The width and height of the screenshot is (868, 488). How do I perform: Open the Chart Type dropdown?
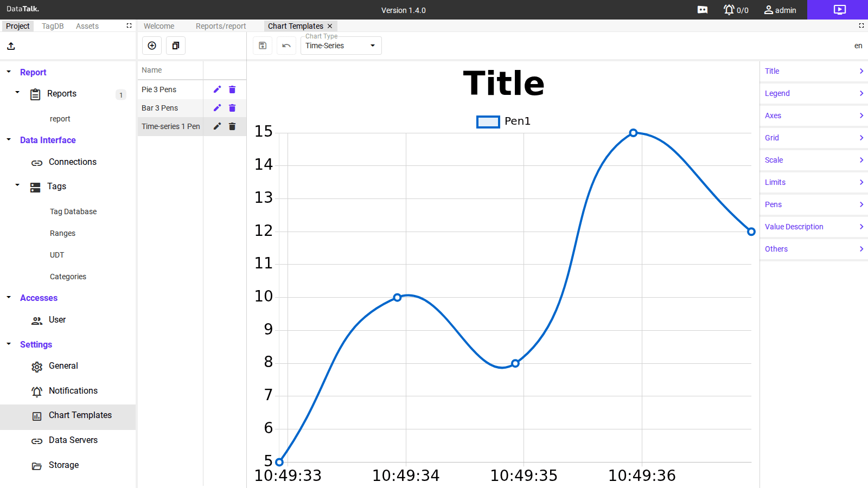tap(341, 46)
